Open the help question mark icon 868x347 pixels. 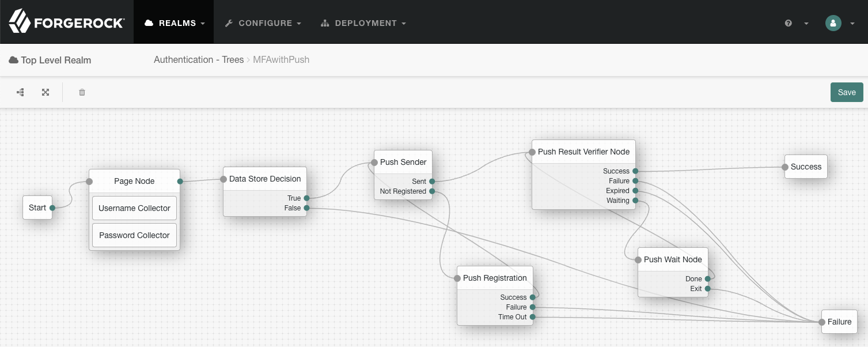point(788,23)
